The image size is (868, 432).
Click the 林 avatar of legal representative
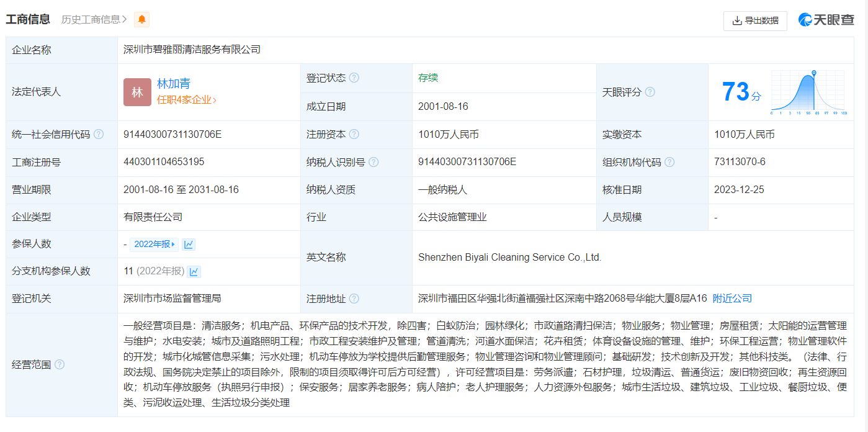coord(137,91)
